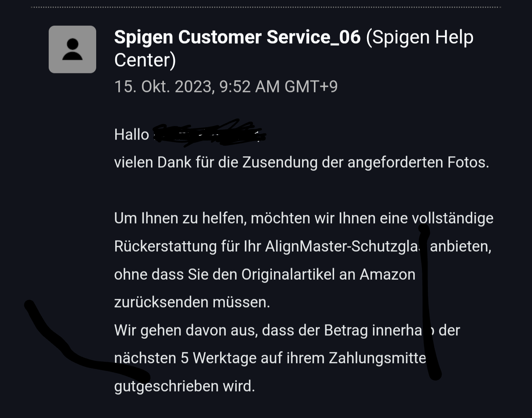The image size is (532, 418).
Task: Click the phrase "Wir gehen davon aus"
Action: pos(186,330)
